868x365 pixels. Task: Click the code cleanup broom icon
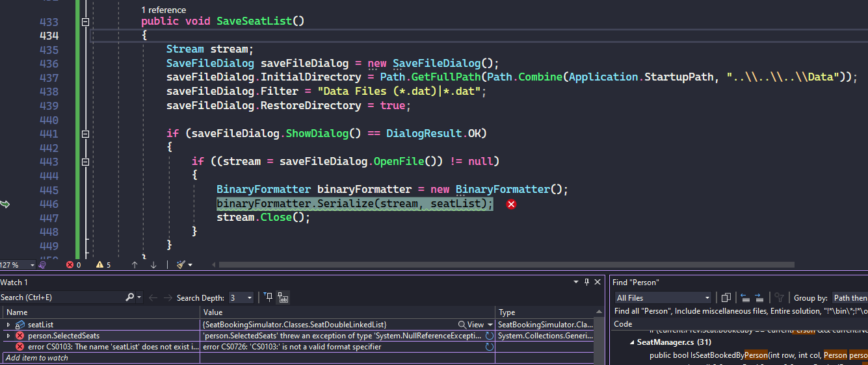(x=181, y=265)
